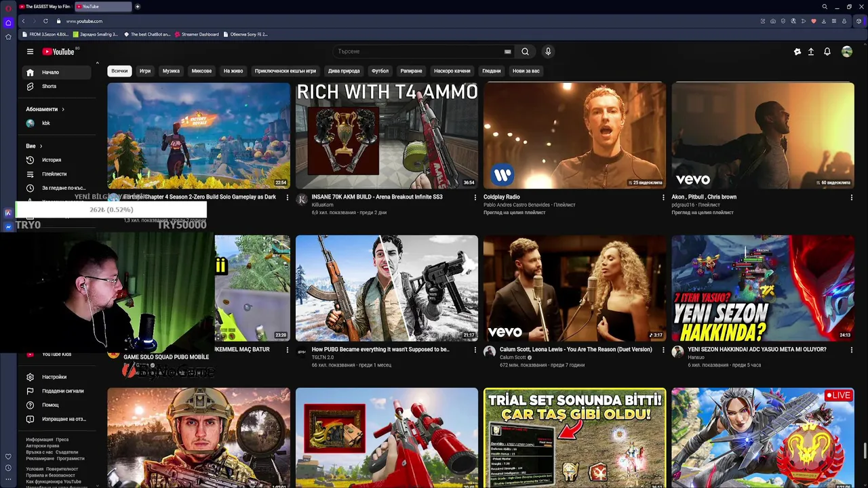Open the account avatar menu
Viewport: 868px width, 488px height.
pyautogui.click(x=847, y=52)
